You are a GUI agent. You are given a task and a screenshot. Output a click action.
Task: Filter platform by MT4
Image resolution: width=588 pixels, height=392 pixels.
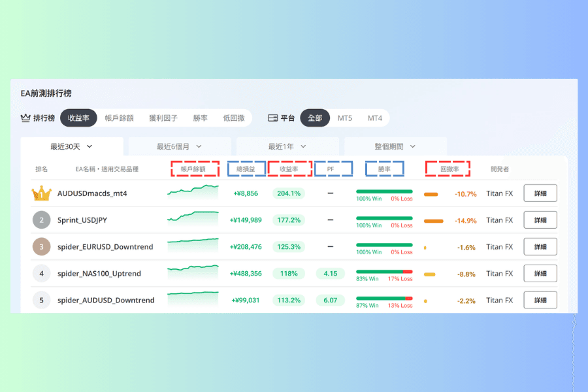[x=374, y=118]
